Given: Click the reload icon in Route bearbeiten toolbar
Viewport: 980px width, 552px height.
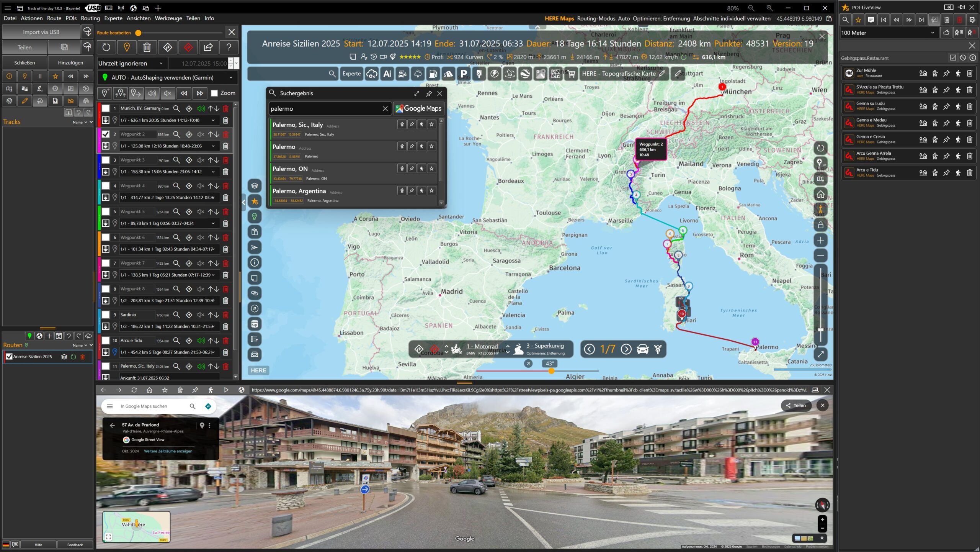Looking at the screenshot, I should [x=106, y=47].
